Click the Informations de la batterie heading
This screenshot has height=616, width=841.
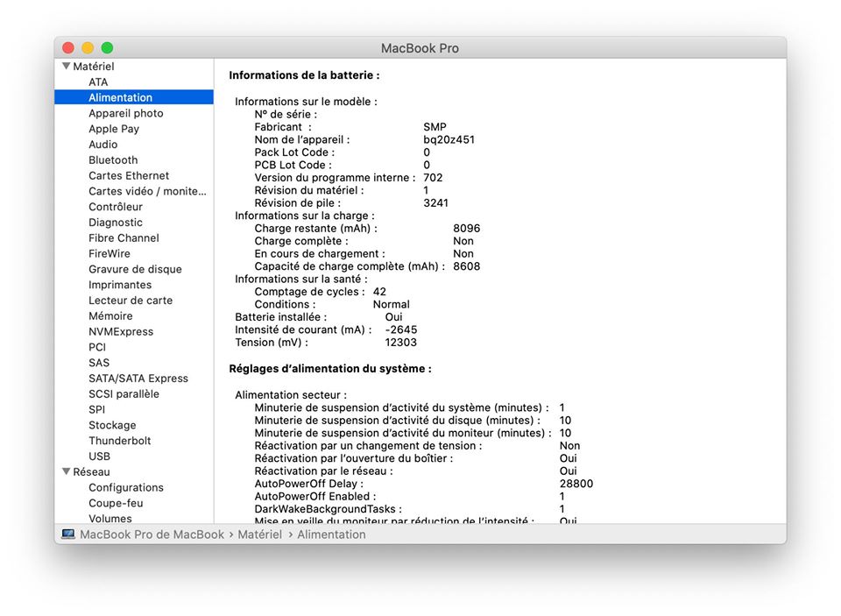304,75
